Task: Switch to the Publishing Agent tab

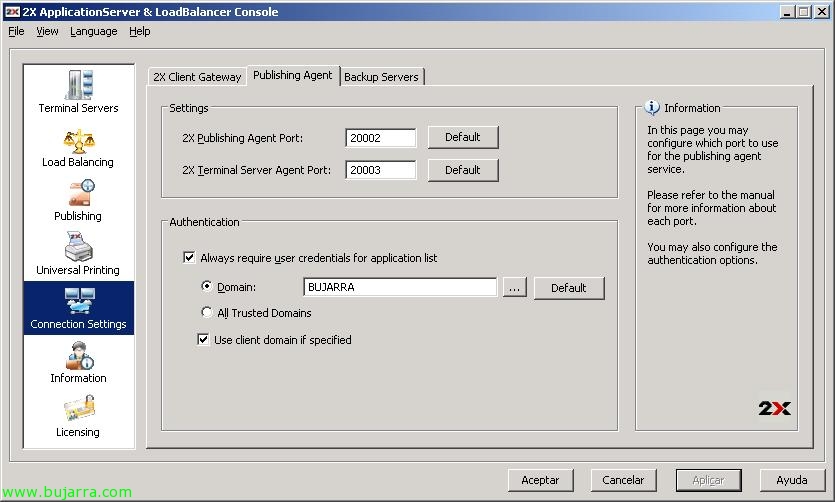Action: pyautogui.click(x=292, y=75)
